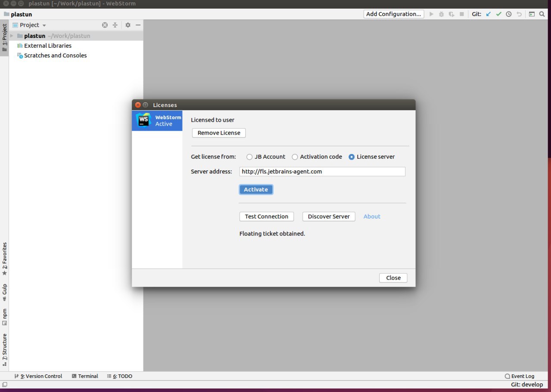This screenshot has height=392, width=551.
Task: Click the Git Update Project arrow icon
Action: 488,14
